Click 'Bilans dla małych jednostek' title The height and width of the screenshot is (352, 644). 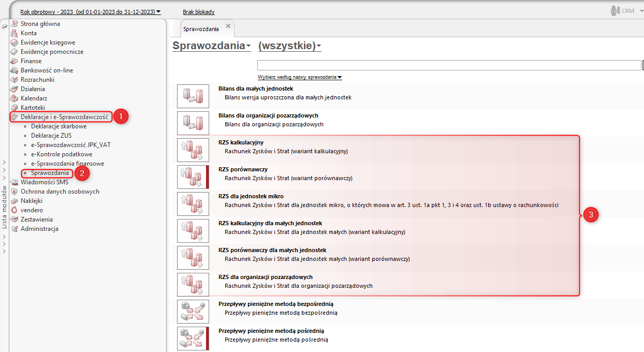pos(256,89)
